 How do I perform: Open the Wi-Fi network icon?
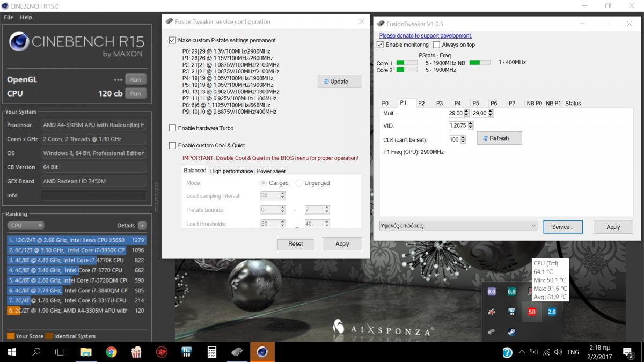click(x=546, y=352)
